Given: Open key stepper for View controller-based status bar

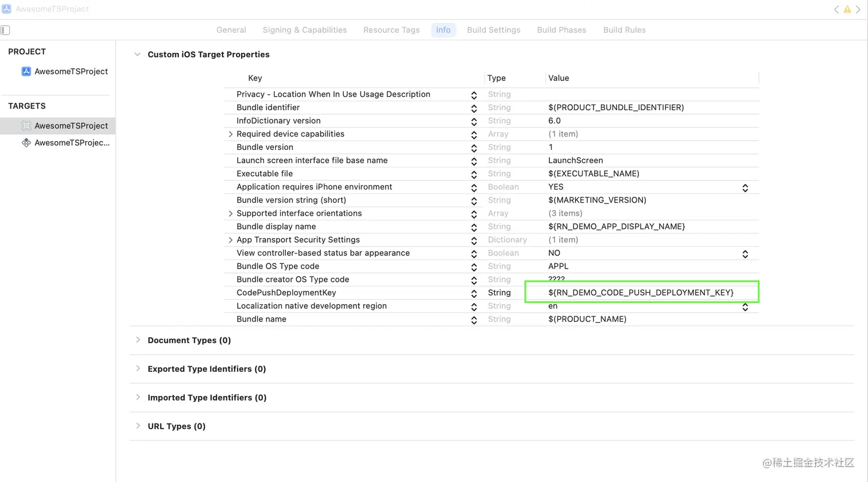Looking at the screenshot, I should click(474, 254).
